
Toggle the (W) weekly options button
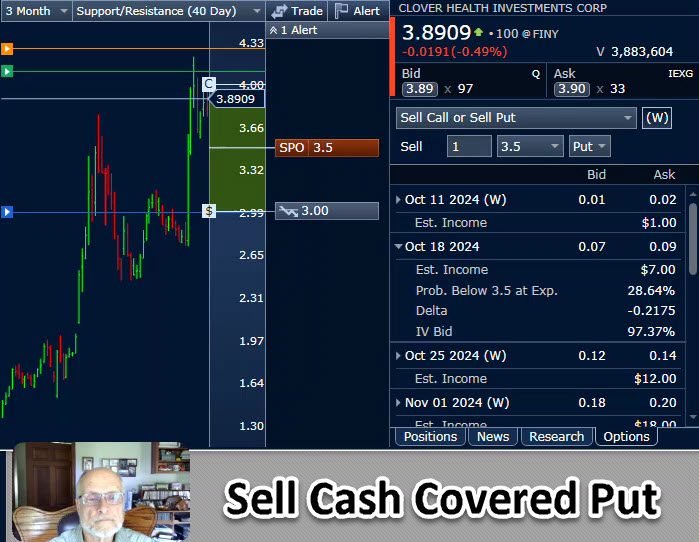tap(657, 118)
